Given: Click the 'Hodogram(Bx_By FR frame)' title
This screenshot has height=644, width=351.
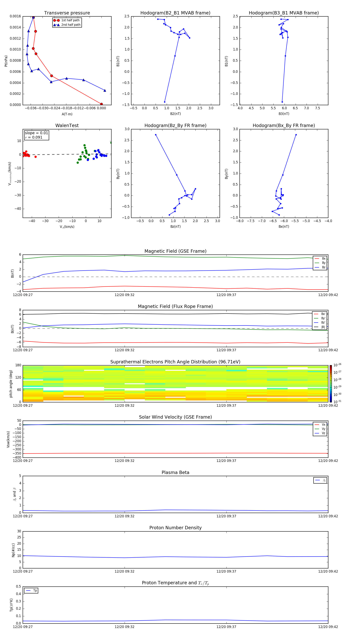Looking at the screenshot, I should 284,125.
